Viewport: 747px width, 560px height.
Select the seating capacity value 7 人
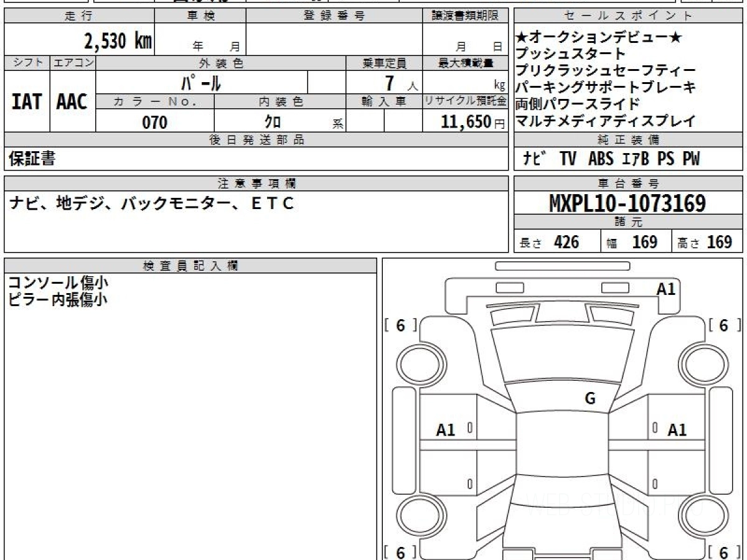402,83
